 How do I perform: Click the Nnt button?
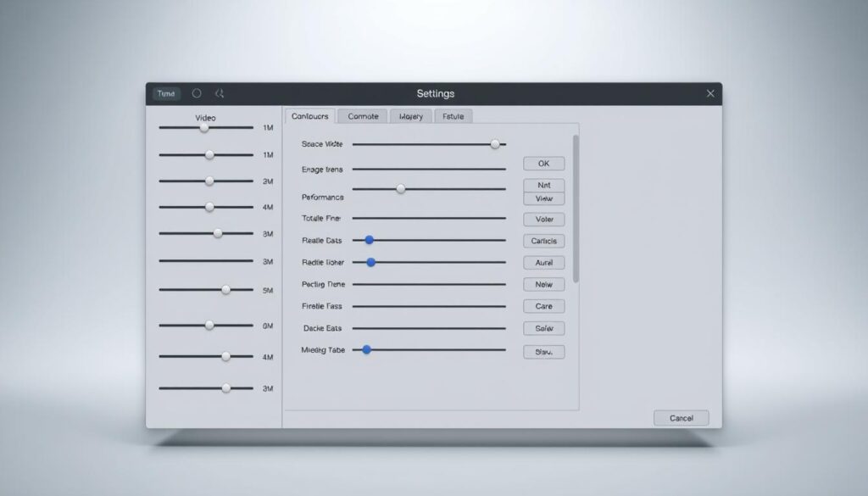tap(543, 185)
